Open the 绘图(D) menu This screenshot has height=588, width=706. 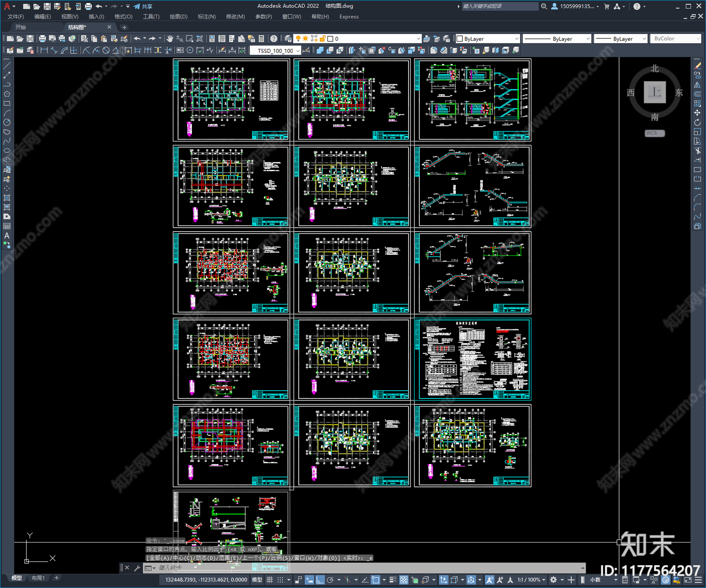[178, 17]
